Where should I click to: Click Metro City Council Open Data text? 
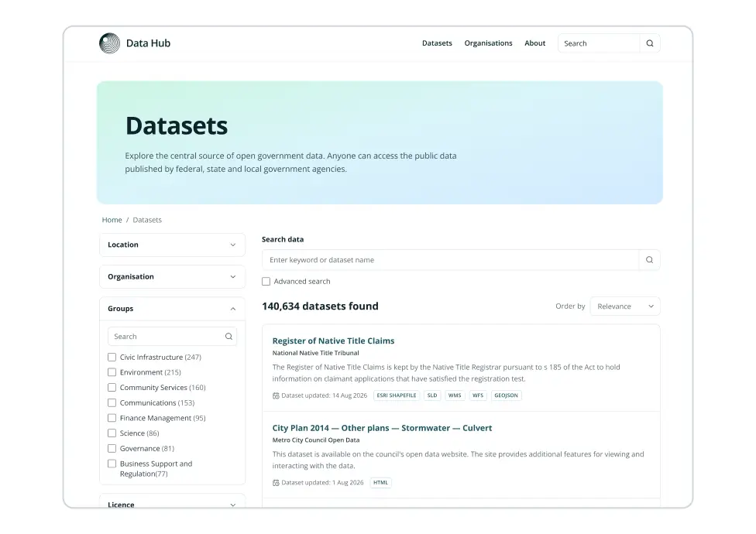click(x=316, y=440)
